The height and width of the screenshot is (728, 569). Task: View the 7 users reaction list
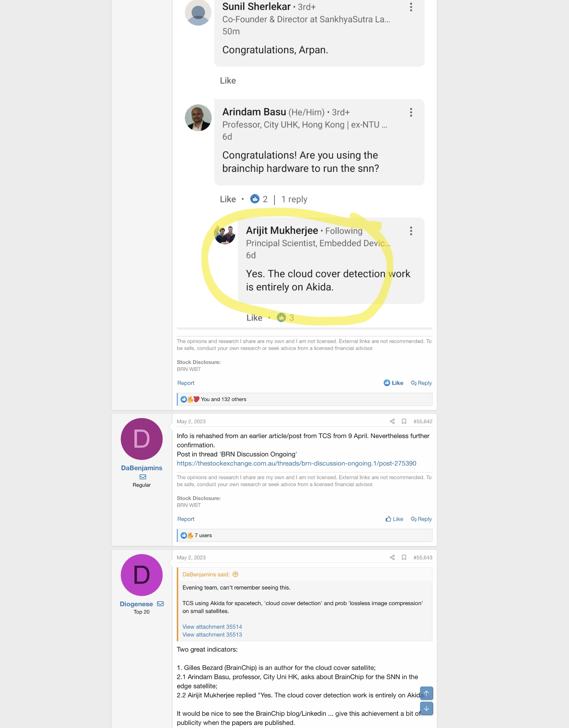pyautogui.click(x=203, y=535)
